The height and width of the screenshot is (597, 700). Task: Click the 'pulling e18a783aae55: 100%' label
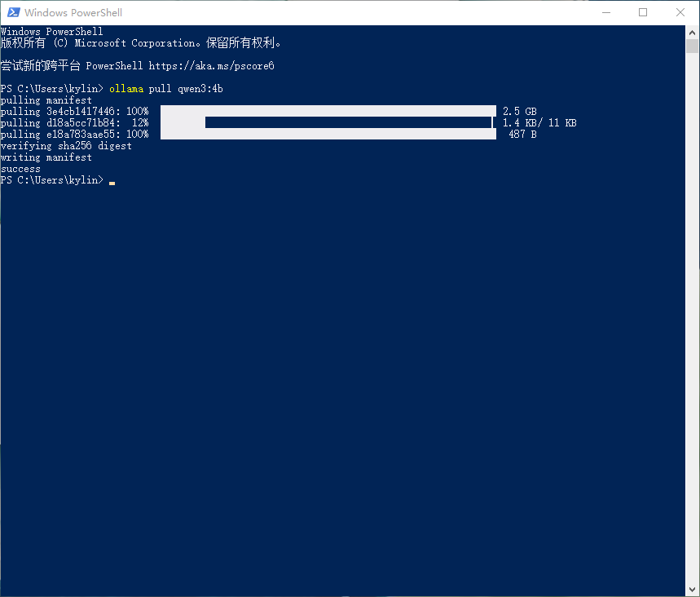[74, 134]
